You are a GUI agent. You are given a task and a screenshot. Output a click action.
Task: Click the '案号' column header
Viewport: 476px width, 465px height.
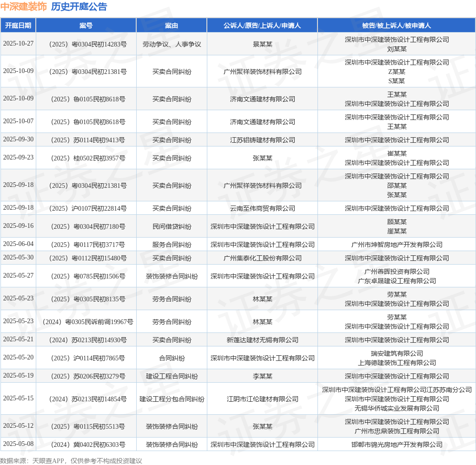click(x=86, y=26)
